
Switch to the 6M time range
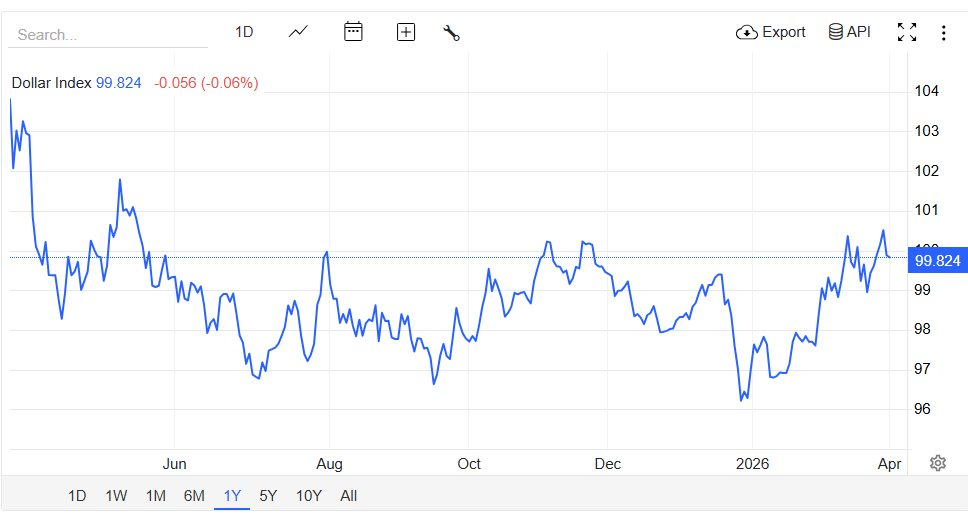[x=194, y=495]
